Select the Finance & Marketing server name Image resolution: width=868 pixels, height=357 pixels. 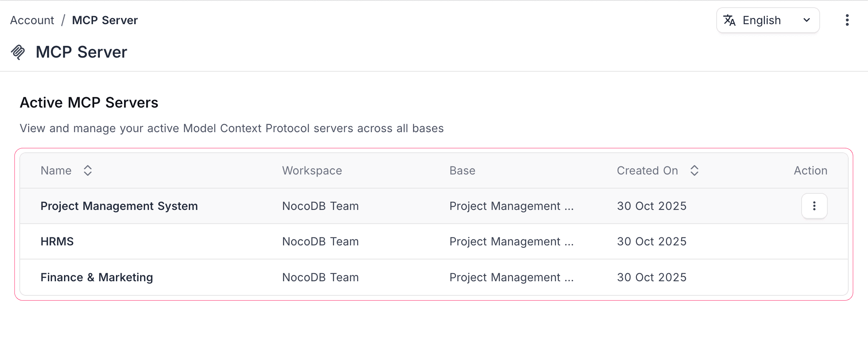(x=97, y=277)
